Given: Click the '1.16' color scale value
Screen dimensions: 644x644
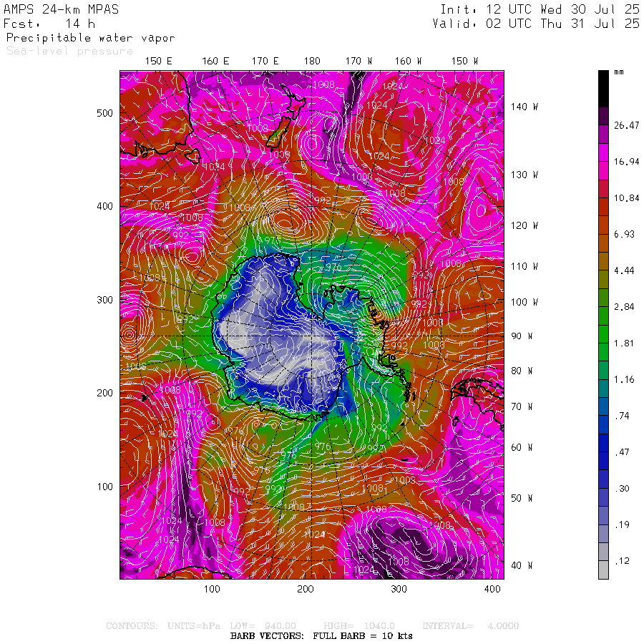Looking at the screenshot, I should pyautogui.click(x=624, y=379).
